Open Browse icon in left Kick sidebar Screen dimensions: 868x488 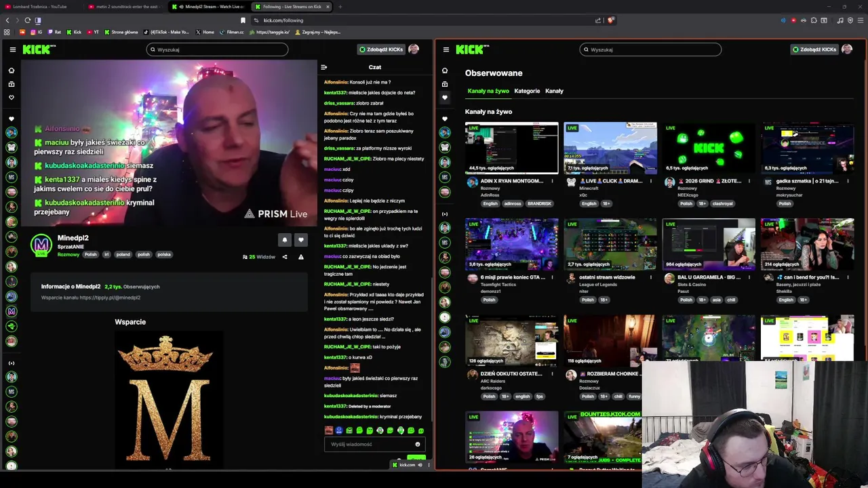click(x=11, y=84)
